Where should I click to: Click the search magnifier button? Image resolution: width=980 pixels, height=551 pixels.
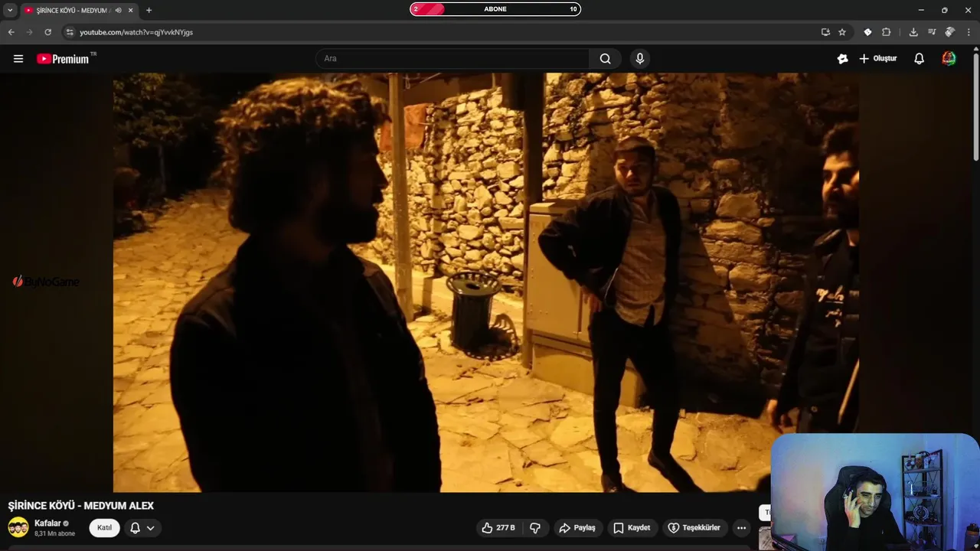pos(605,59)
